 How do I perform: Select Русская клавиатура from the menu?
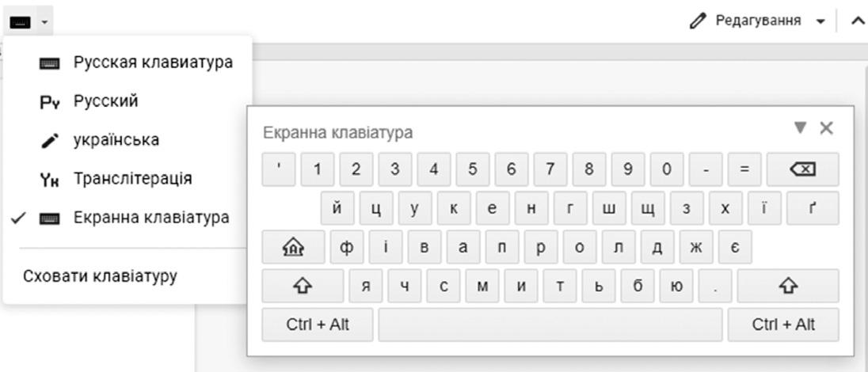[153, 63]
